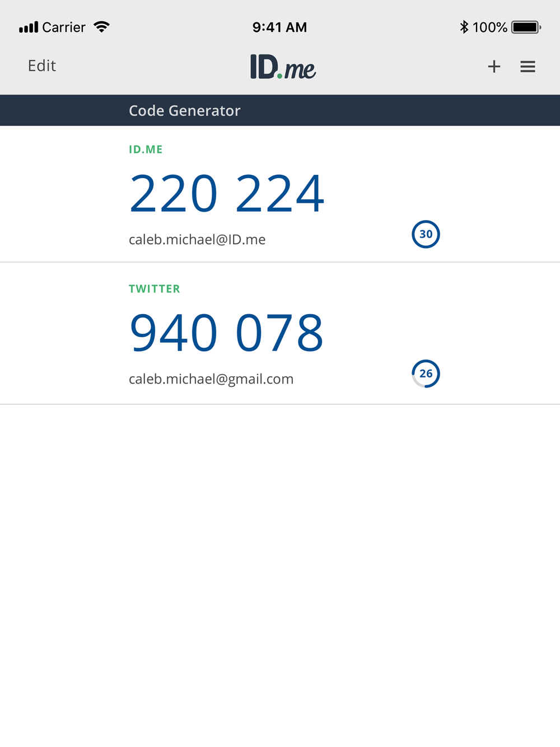The width and height of the screenshot is (560, 747).
Task: Tap the TWITTER service label
Action: click(155, 289)
